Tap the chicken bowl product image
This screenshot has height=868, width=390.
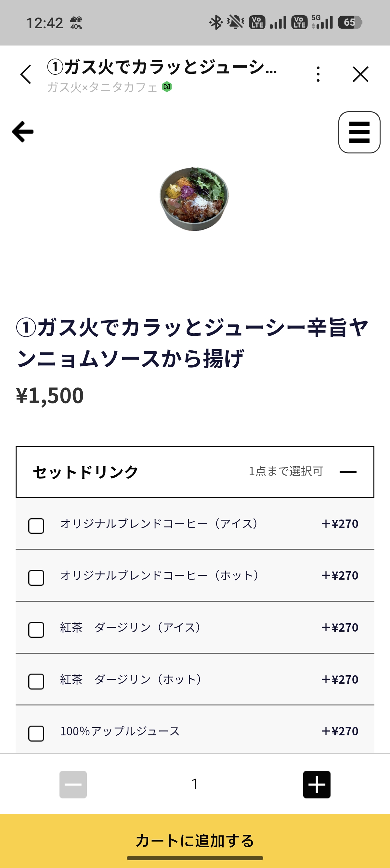click(x=194, y=199)
